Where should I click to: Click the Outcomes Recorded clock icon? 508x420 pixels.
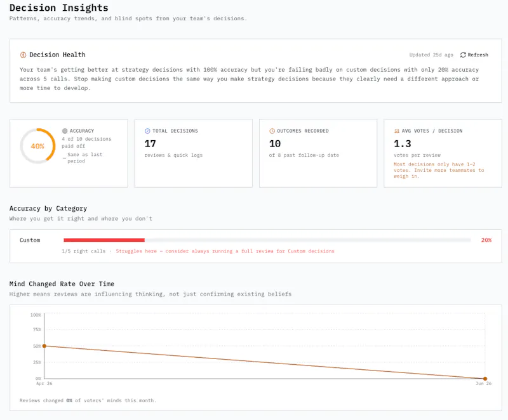(272, 131)
